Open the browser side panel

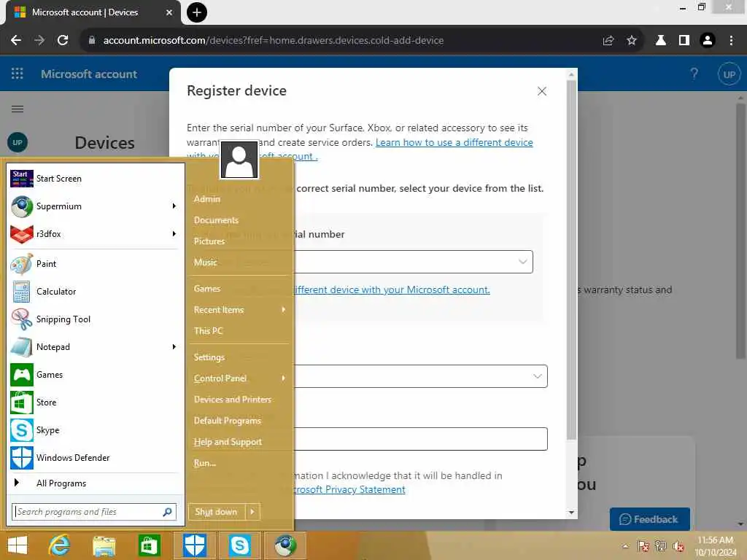684,41
